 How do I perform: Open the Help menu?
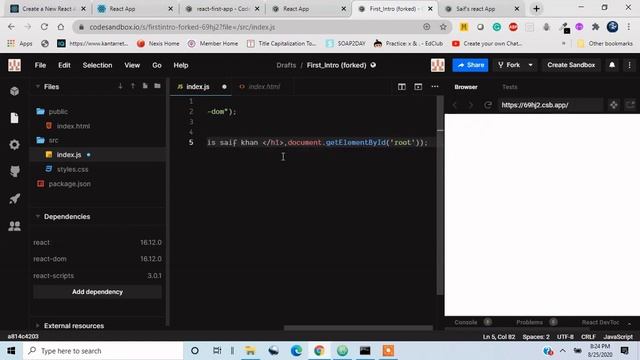click(180, 65)
